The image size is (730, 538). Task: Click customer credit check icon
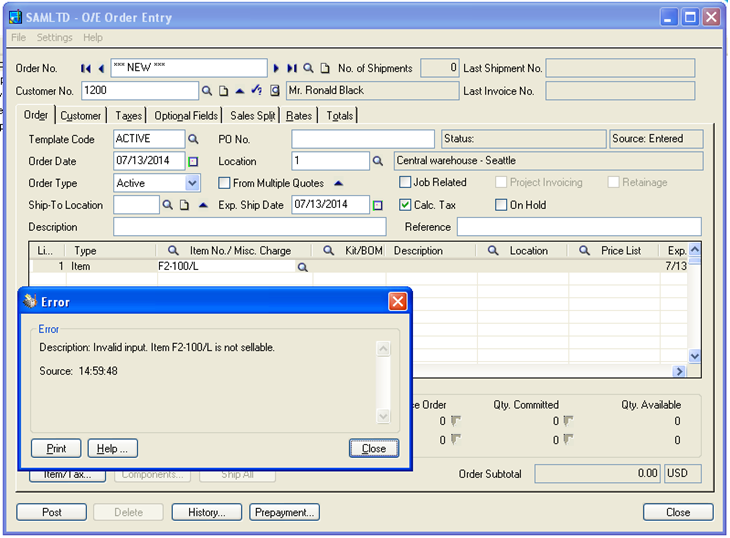click(257, 90)
